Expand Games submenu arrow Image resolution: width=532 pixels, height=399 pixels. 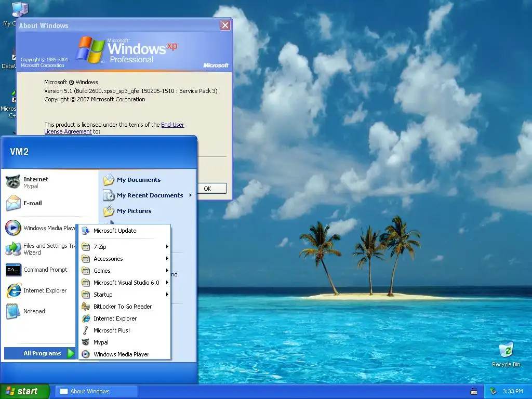click(167, 270)
